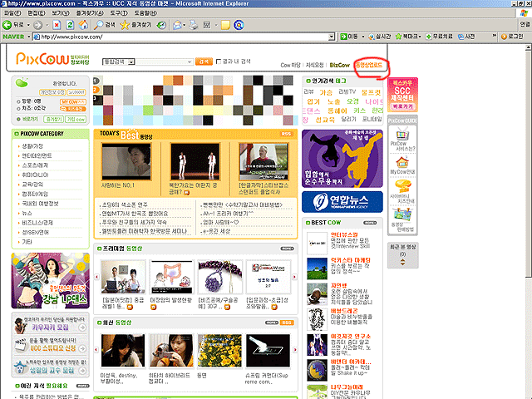The image size is (532, 399).
Task: Open the 보기(V) menu
Action: coord(61,13)
